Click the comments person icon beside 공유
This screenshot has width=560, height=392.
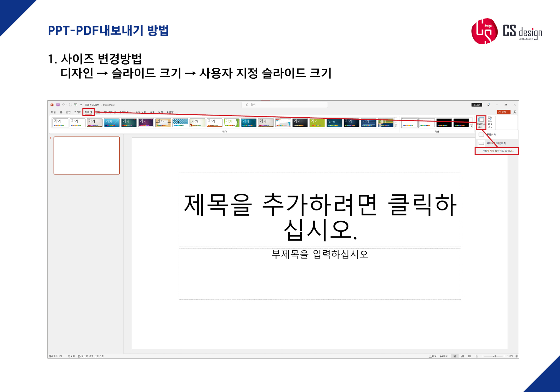[515, 112]
